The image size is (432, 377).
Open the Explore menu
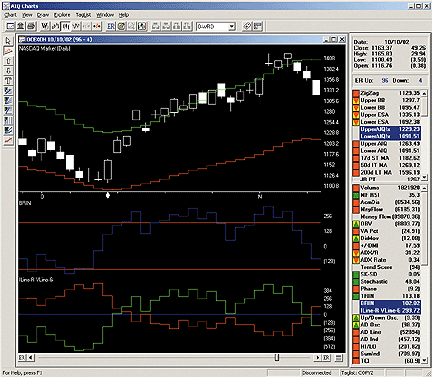[62, 15]
